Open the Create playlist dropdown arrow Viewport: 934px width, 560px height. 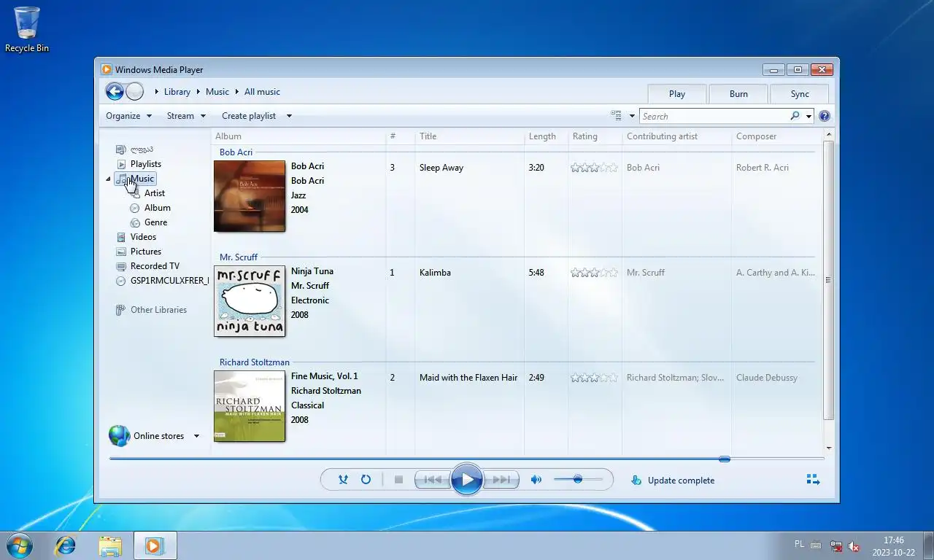click(289, 116)
